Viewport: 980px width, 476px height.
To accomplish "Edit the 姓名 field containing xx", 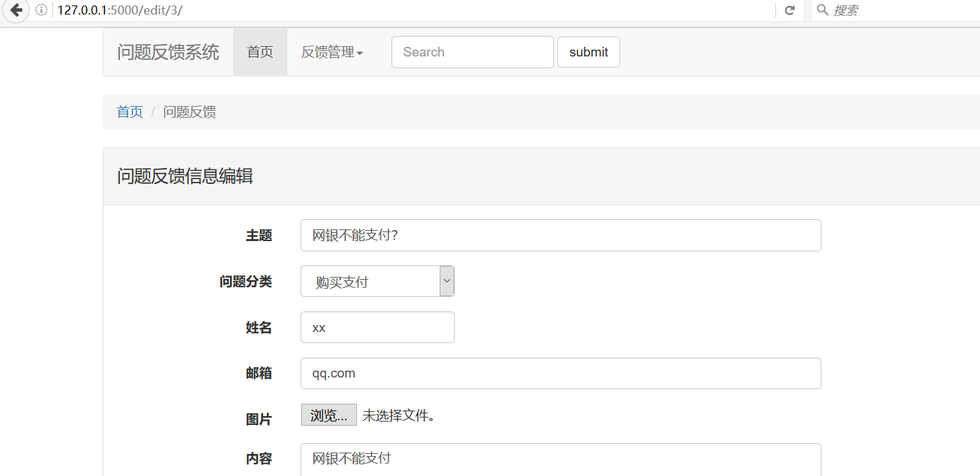I will [378, 327].
